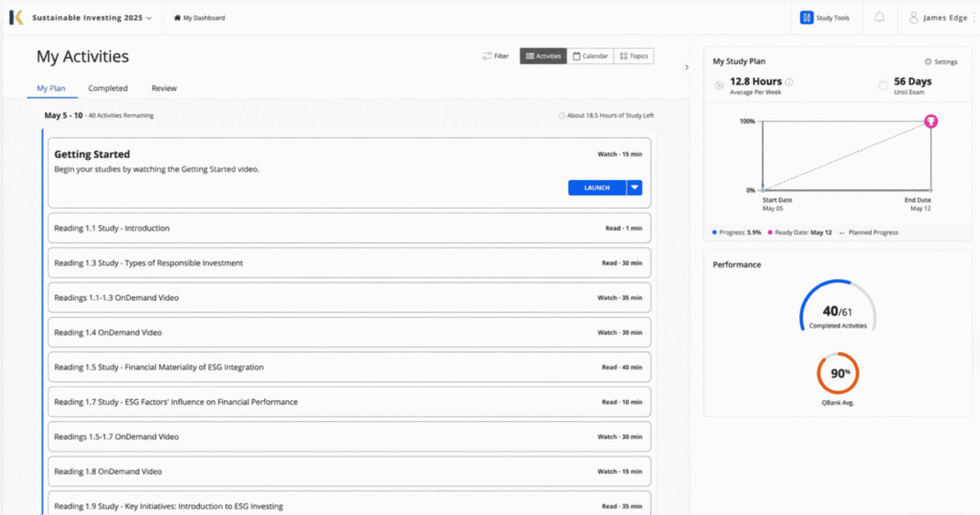Open Reading 1.9 Study - Key Initiatives
The width and height of the screenshot is (980, 515).
coord(349,504)
